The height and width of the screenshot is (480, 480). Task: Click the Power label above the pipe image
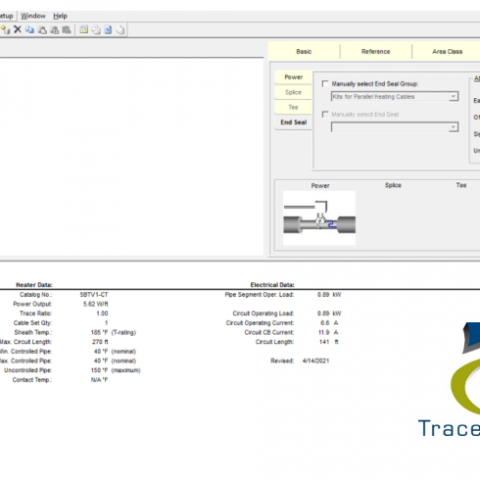click(x=320, y=186)
